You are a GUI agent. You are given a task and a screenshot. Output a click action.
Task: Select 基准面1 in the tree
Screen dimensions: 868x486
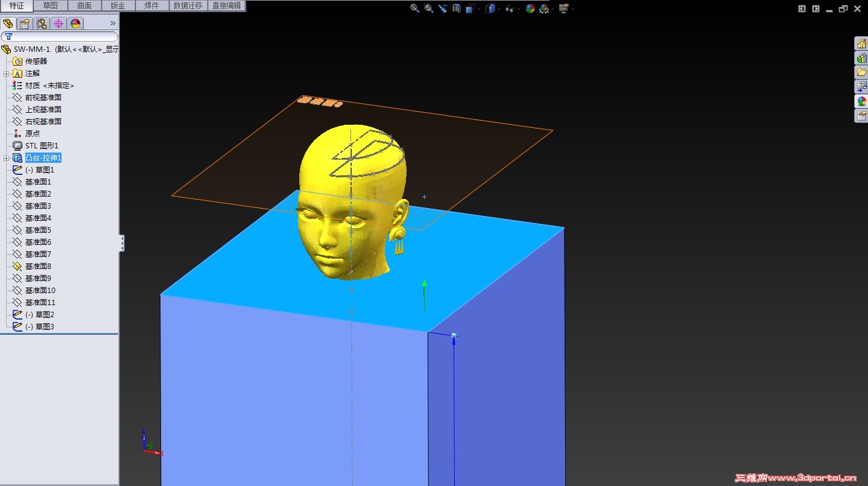[32, 182]
